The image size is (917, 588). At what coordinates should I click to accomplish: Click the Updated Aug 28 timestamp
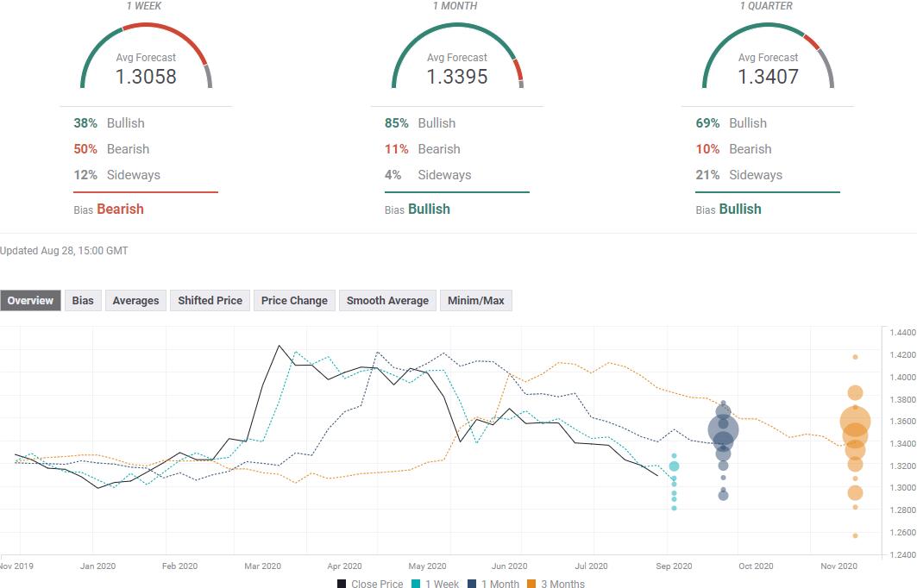tap(64, 251)
